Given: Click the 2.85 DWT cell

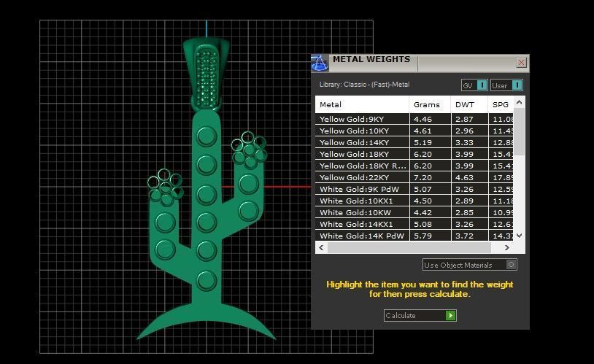Looking at the screenshot, I should 470,212.
